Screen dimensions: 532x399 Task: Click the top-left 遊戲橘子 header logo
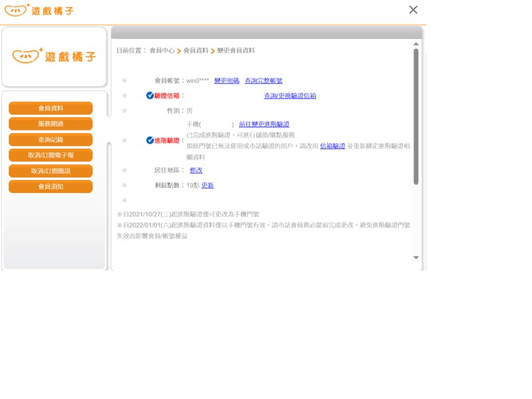(x=39, y=10)
